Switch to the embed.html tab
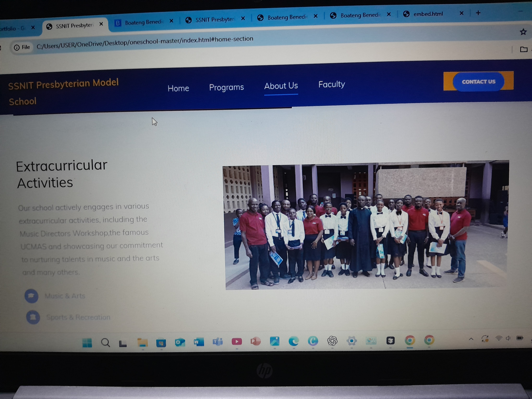Image resolution: width=532 pixels, height=399 pixels. click(x=428, y=14)
